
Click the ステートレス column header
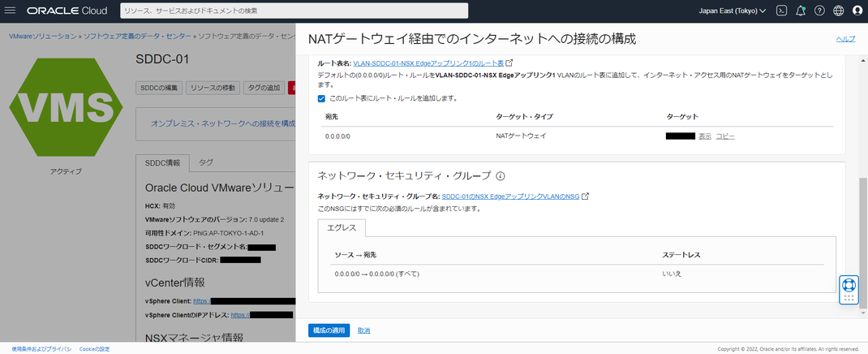pyautogui.click(x=681, y=255)
